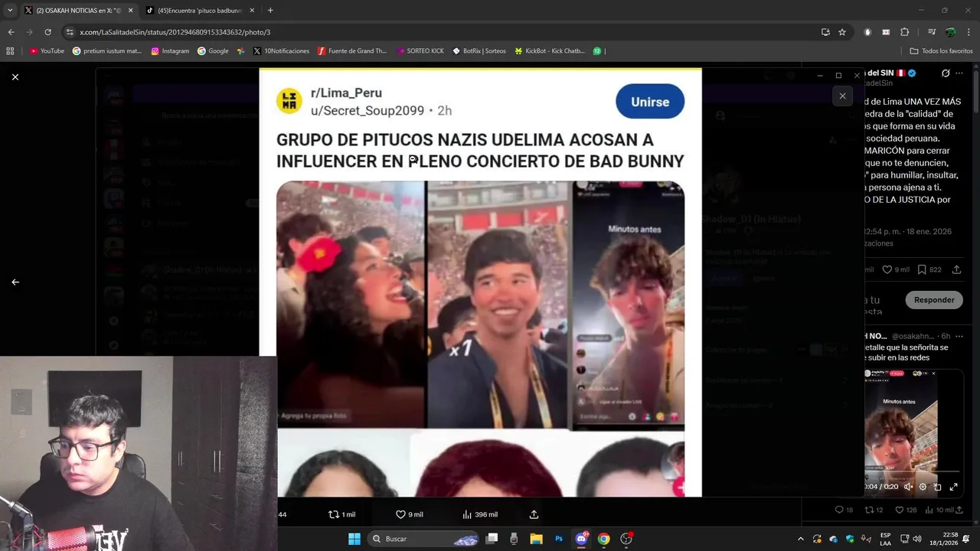Open video settings gear on the reply video
This screenshot has height=551, width=980.
[923, 487]
